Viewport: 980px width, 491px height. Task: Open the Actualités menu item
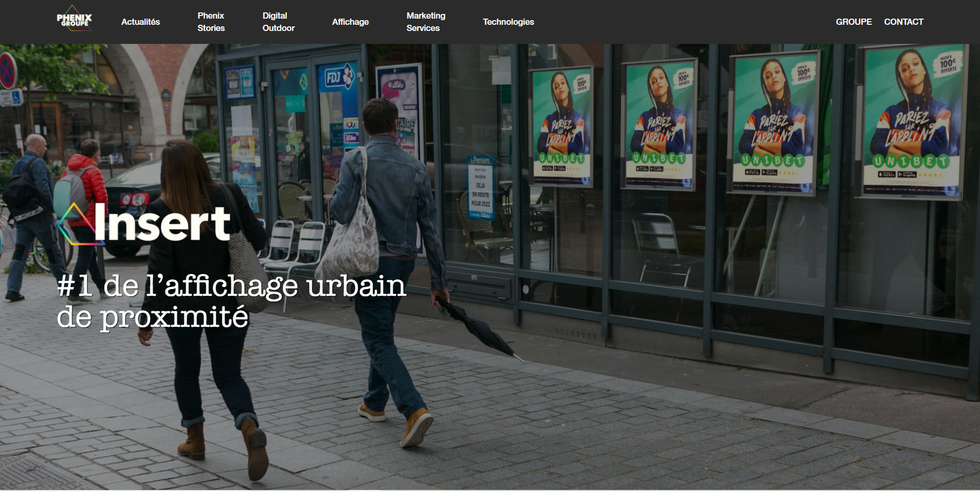[140, 22]
